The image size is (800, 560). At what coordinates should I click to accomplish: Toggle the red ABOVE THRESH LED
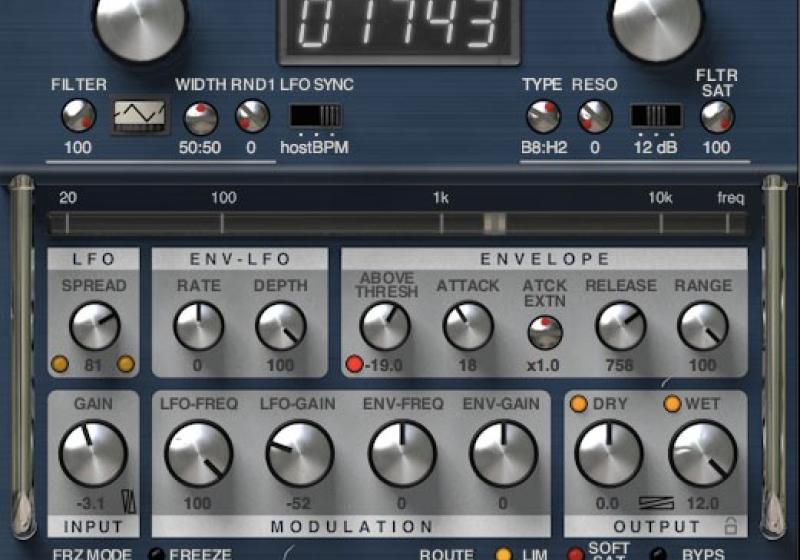point(354,364)
